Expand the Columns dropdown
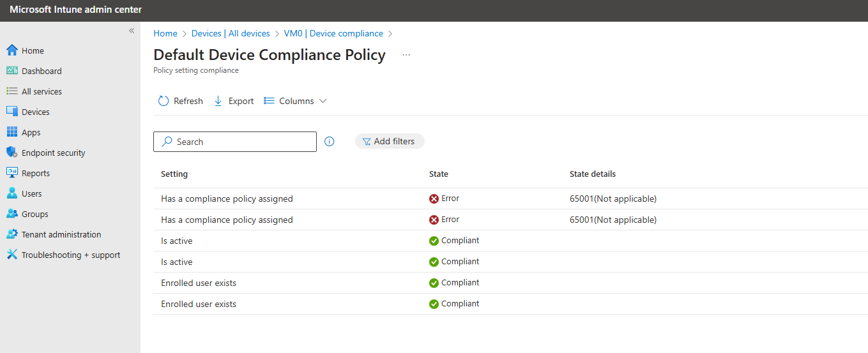The width and height of the screenshot is (868, 353). [x=296, y=101]
